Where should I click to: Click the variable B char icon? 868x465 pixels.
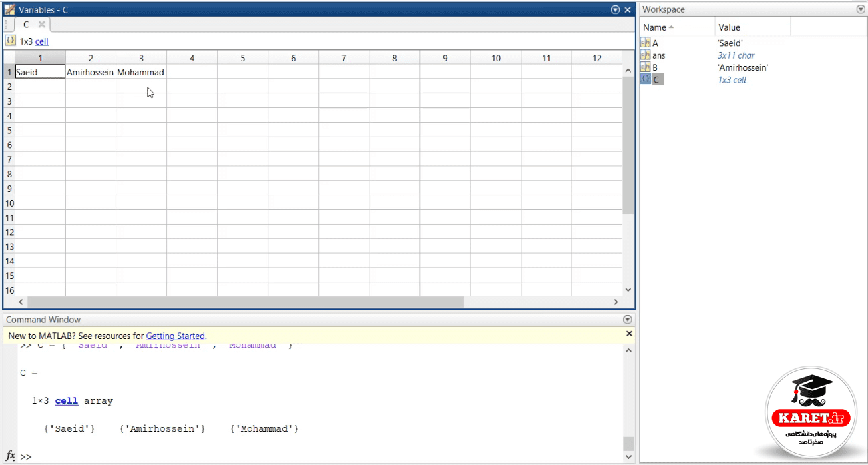645,67
